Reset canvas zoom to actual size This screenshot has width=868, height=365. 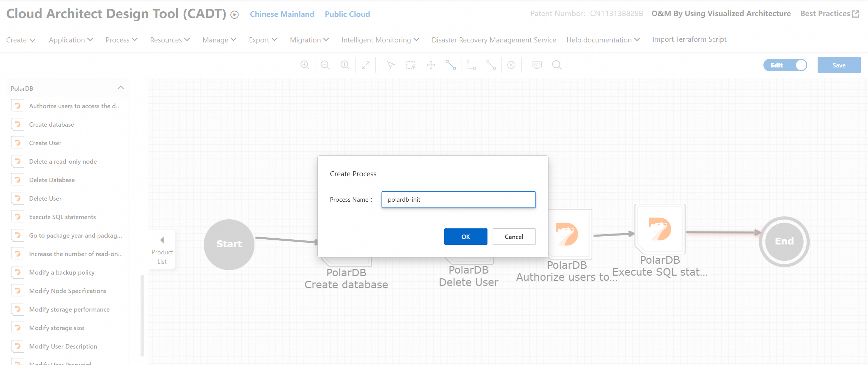345,65
